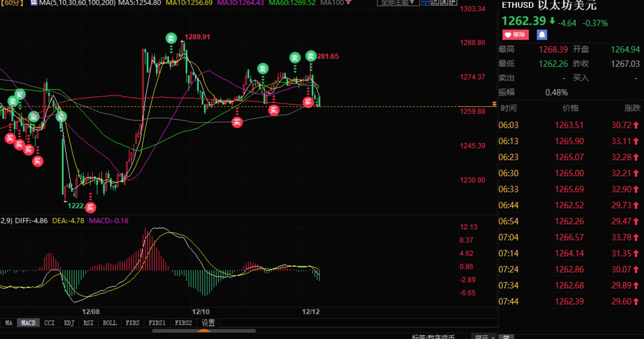Screen dimensions: 644x339
Task: Click the sell marker beside 281.65 label
Action: tap(311, 56)
